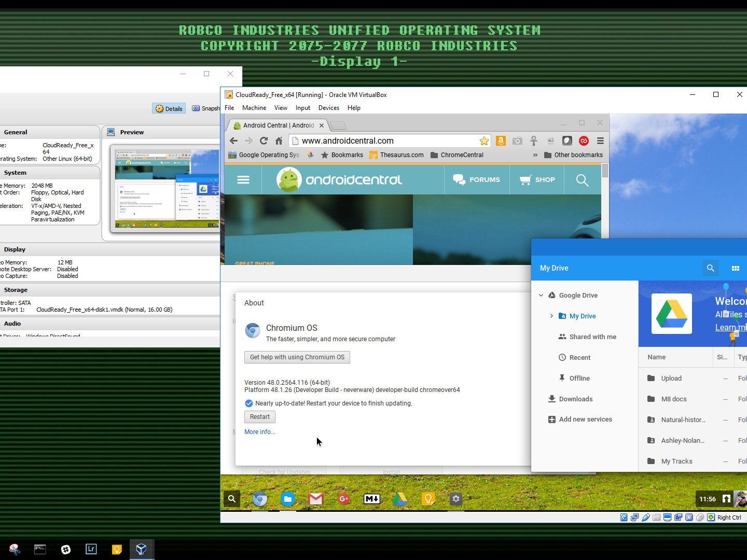This screenshot has height=560, width=747.
Task: Click the Restart button
Action: (x=259, y=417)
